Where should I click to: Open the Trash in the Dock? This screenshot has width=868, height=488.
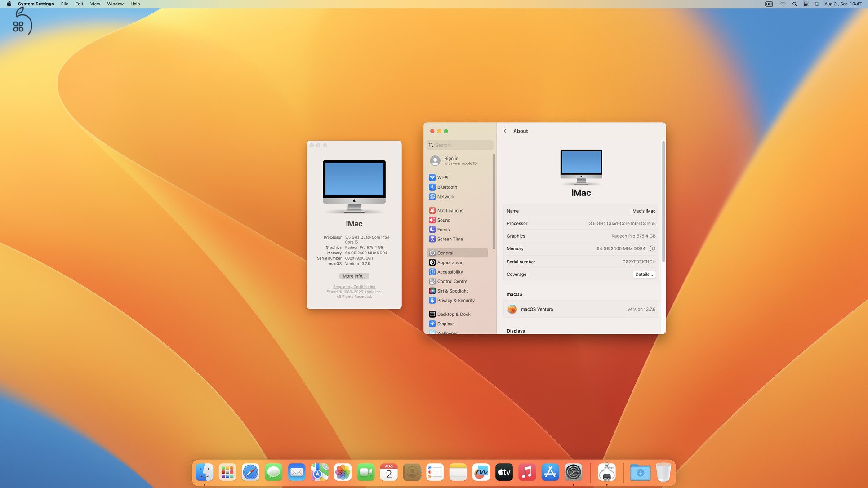[663, 472]
